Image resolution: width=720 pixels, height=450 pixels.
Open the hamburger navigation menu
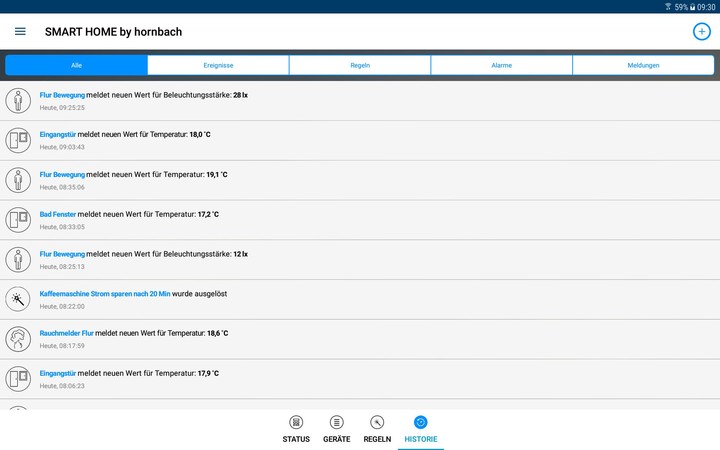click(20, 32)
